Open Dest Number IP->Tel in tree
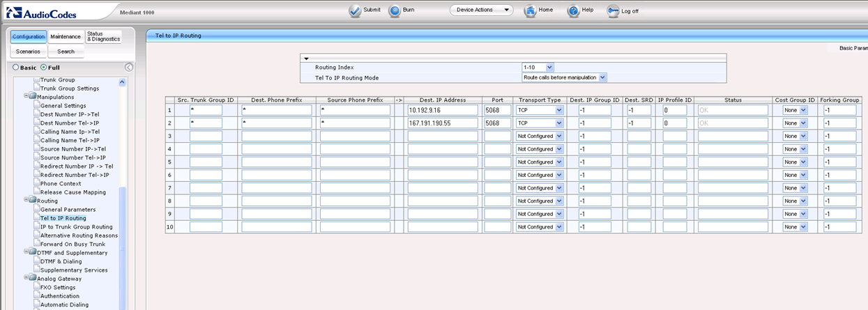868x310 pixels. pyautogui.click(x=70, y=114)
